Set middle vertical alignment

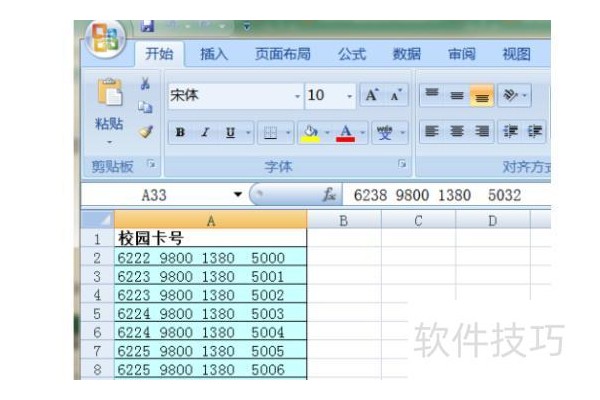click(457, 95)
